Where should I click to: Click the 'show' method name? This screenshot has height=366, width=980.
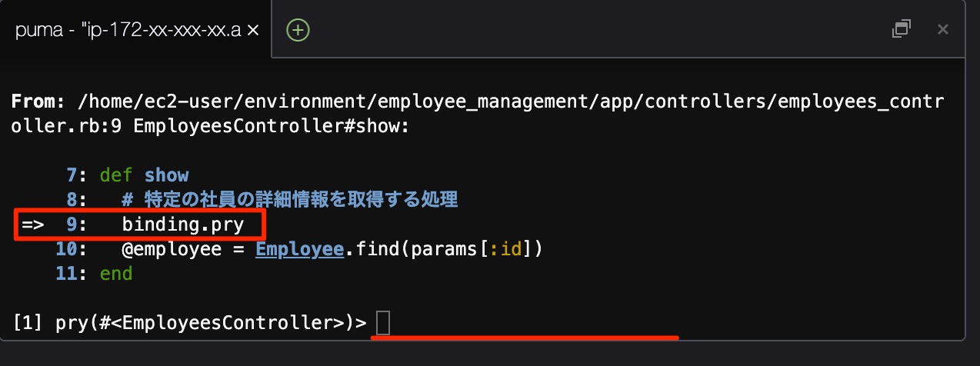[x=166, y=175]
